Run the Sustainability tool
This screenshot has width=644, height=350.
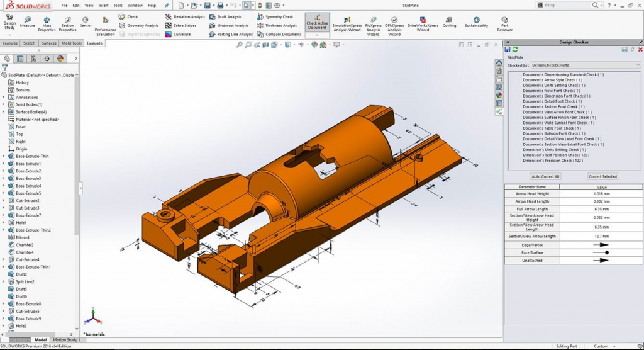[476, 22]
